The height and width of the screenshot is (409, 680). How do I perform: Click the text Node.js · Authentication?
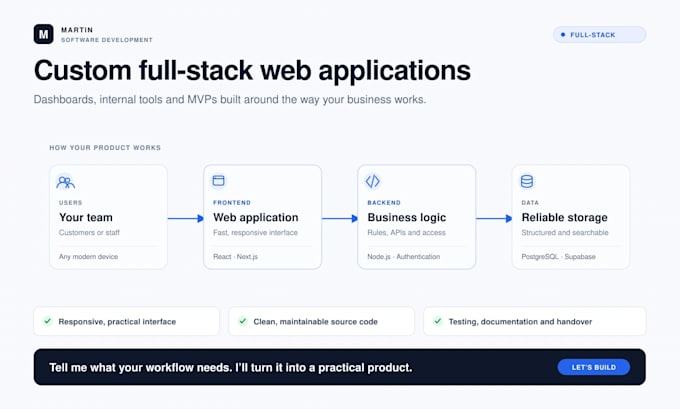[x=404, y=256]
